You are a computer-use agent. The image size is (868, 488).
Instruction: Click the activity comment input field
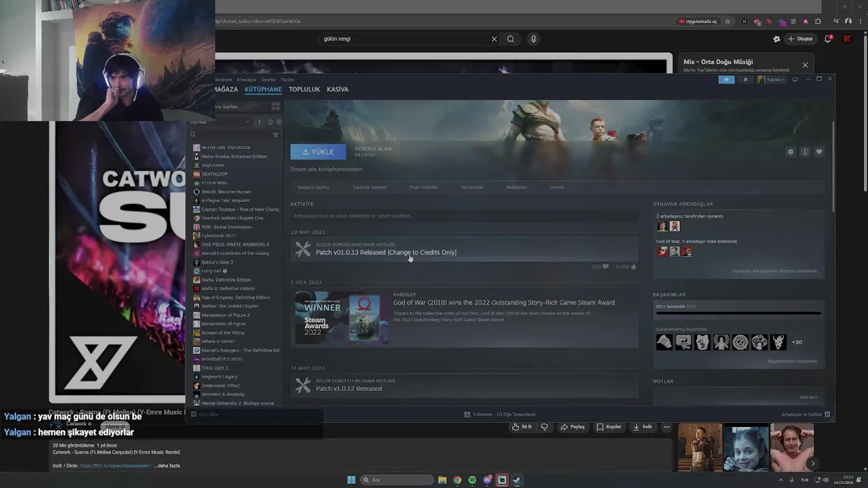pos(464,216)
